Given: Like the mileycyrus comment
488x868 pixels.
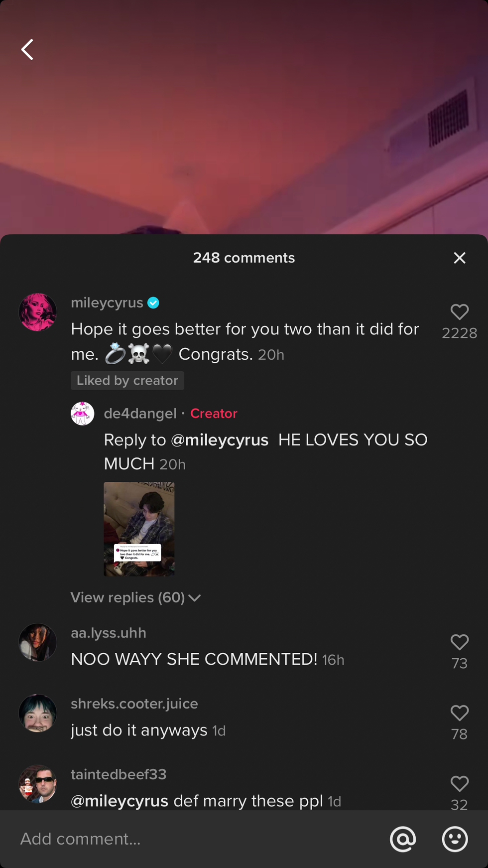Looking at the screenshot, I should [459, 312].
